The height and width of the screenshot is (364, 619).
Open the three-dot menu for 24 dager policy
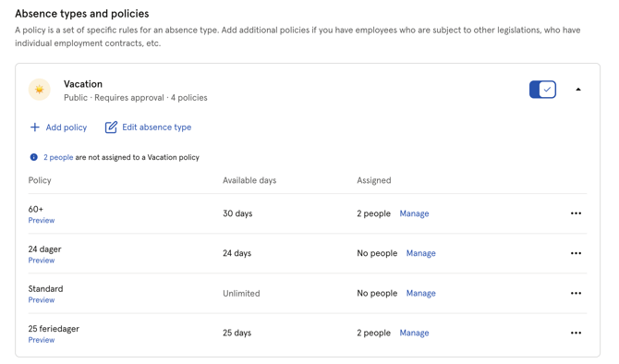coord(576,253)
